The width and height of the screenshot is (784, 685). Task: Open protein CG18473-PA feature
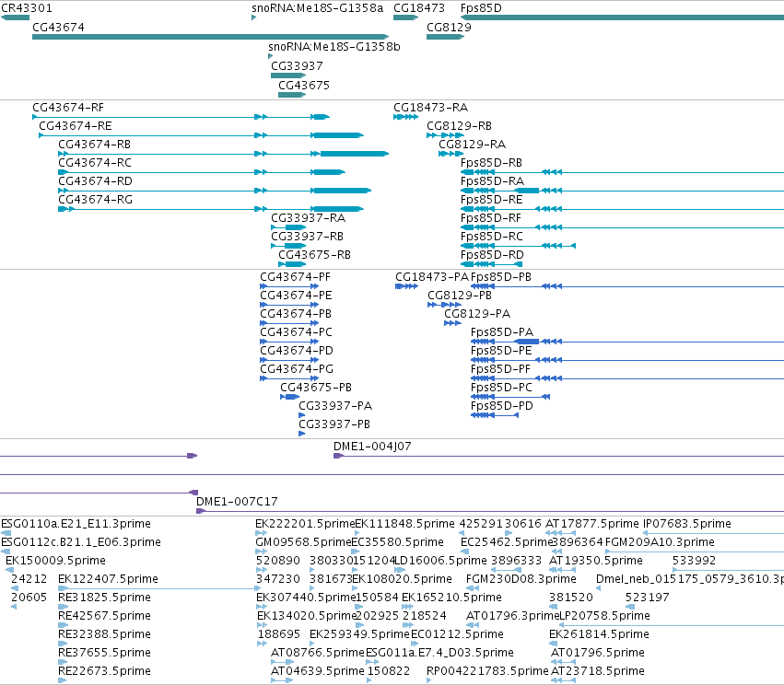coord(407,286)
